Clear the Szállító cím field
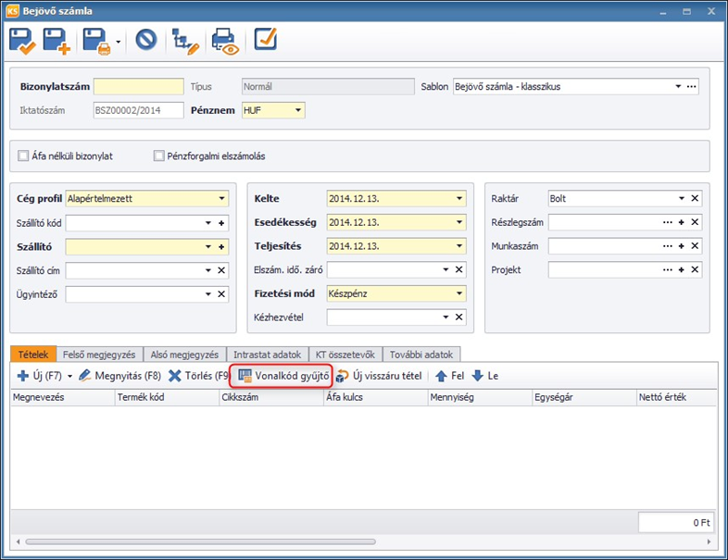Viewport: 728px width, 560px height. coord(221,270)
